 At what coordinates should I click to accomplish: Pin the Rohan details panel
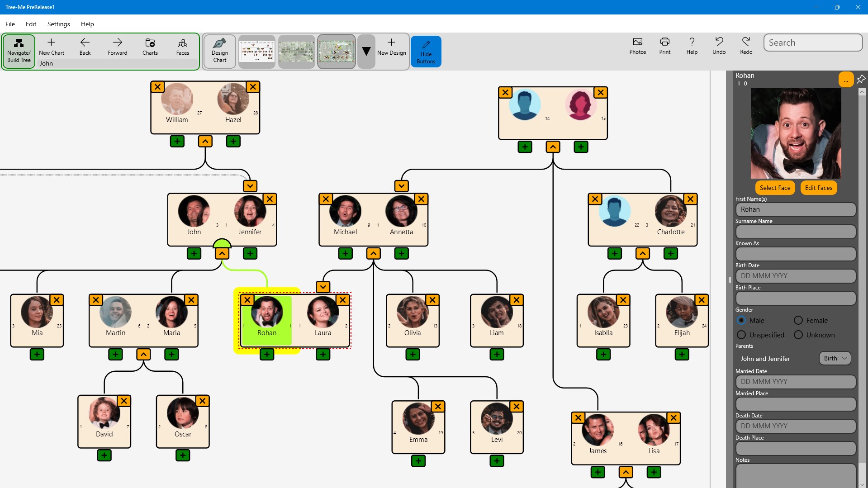pos(861,79)
